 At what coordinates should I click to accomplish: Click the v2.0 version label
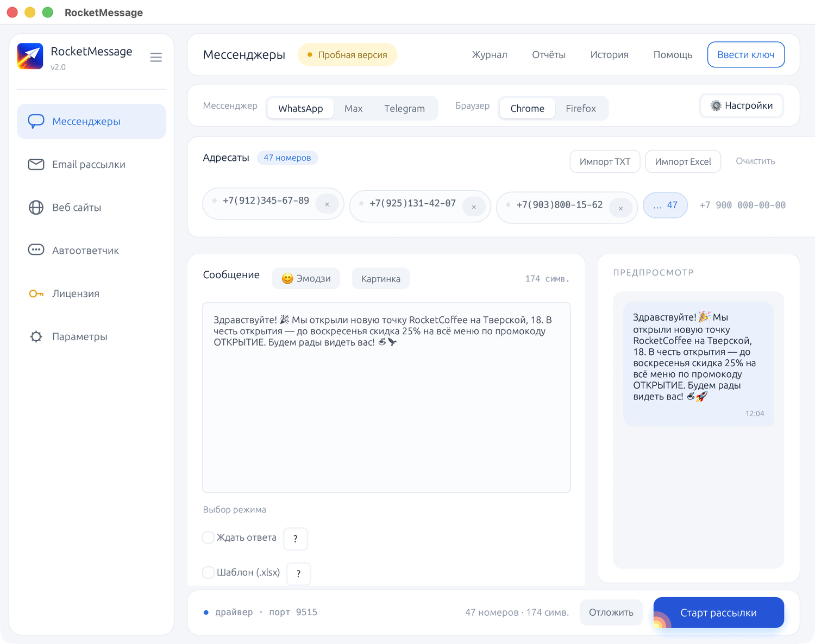[58, 67]
